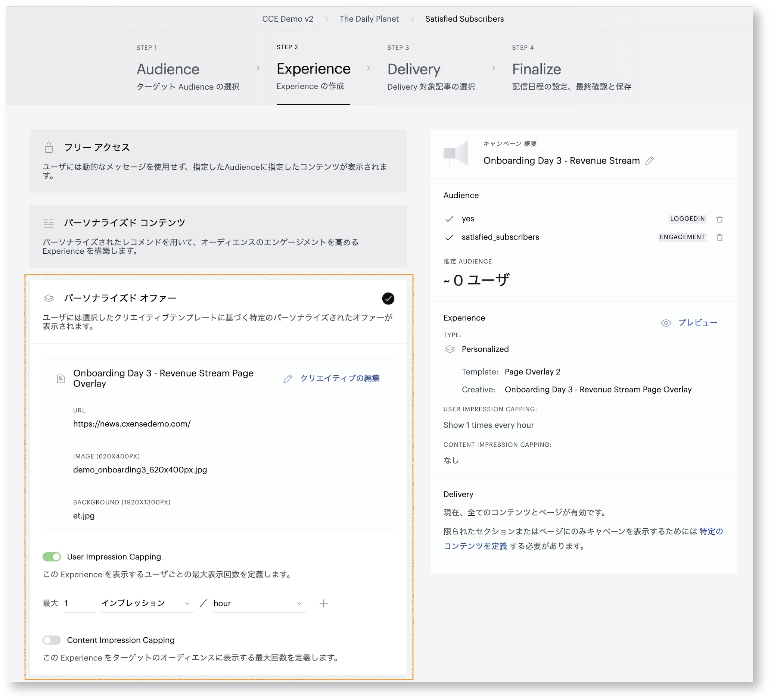The height and width of the screenshot is (700, 771).
Task: Click campaign title Onboarding Day 3 - Revenue Stream
Action: tap(562, 160)
